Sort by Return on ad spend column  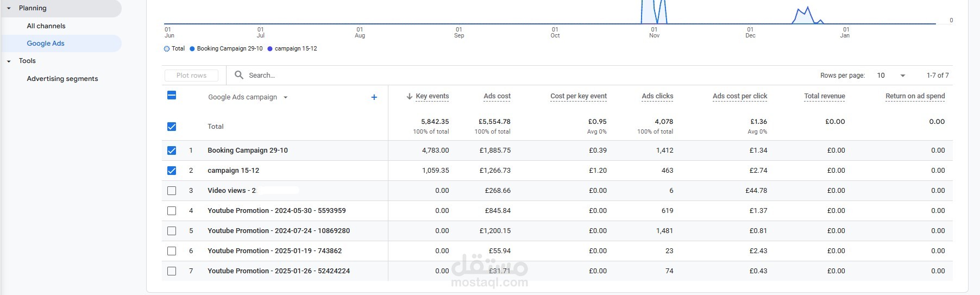[x=915, y=96]
